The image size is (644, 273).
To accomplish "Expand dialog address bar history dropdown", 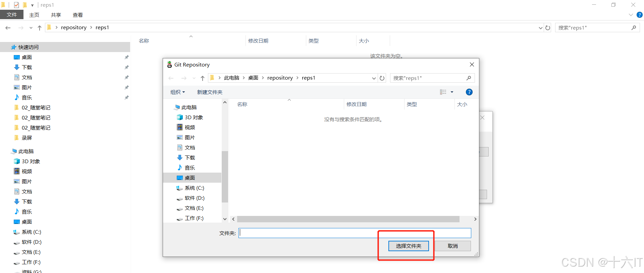I will click(x=374, y=78).
